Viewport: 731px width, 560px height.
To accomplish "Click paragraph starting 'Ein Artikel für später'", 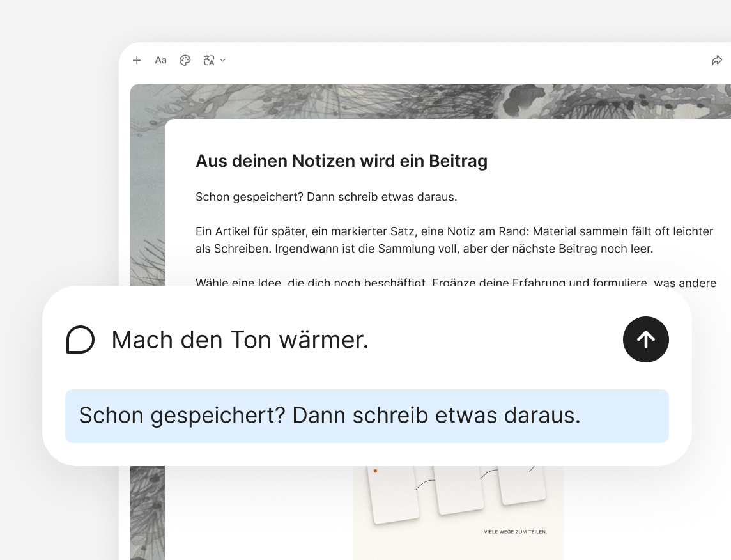I will point(454,240).
